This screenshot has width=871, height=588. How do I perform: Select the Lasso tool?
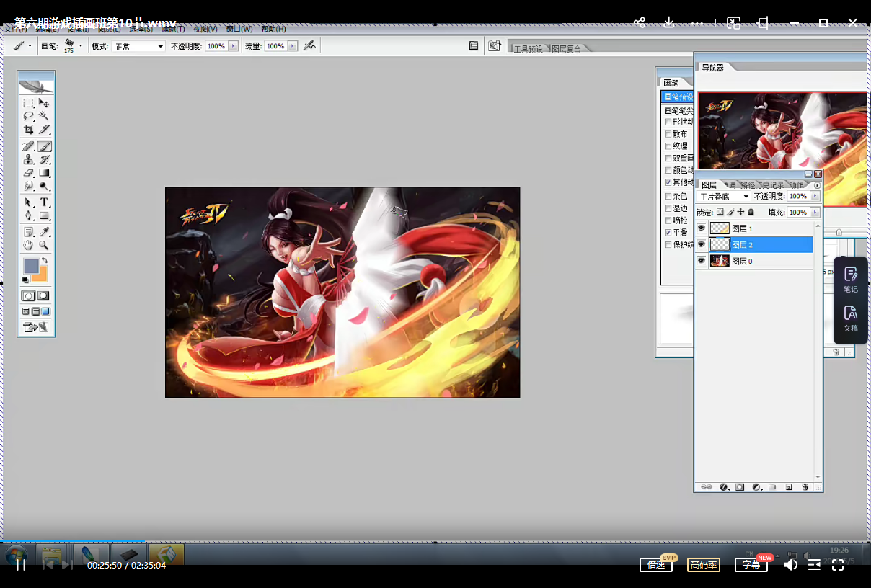pos(28,116)
